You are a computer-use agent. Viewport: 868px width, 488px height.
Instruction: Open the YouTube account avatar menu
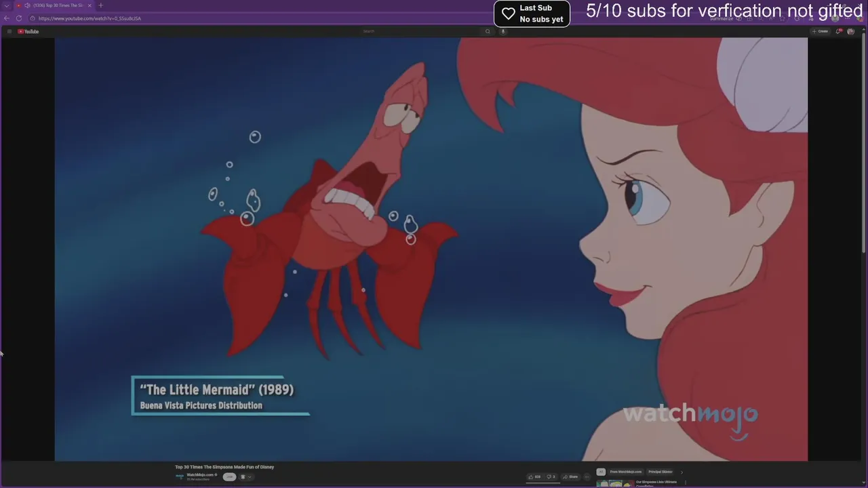point(850,31)
